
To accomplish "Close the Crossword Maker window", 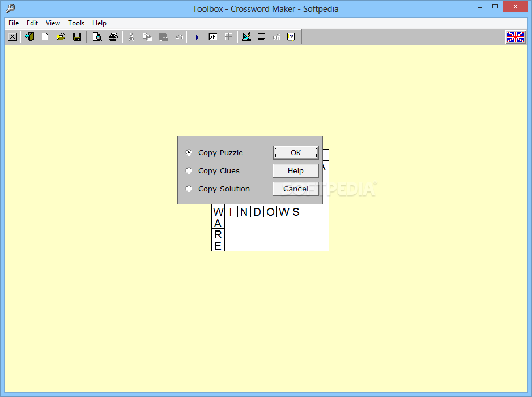I will pyautogui.click(x=516, y=7).
